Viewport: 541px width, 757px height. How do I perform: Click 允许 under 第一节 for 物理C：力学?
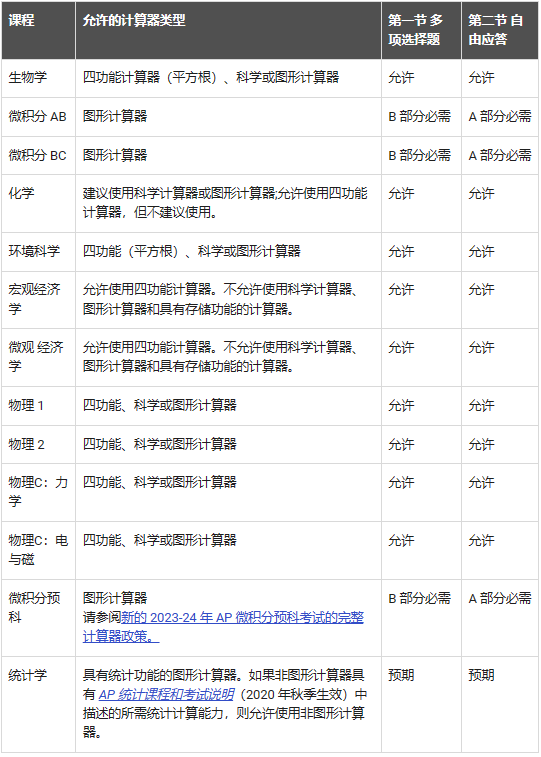pyautogui.click(x=401, y=482)
